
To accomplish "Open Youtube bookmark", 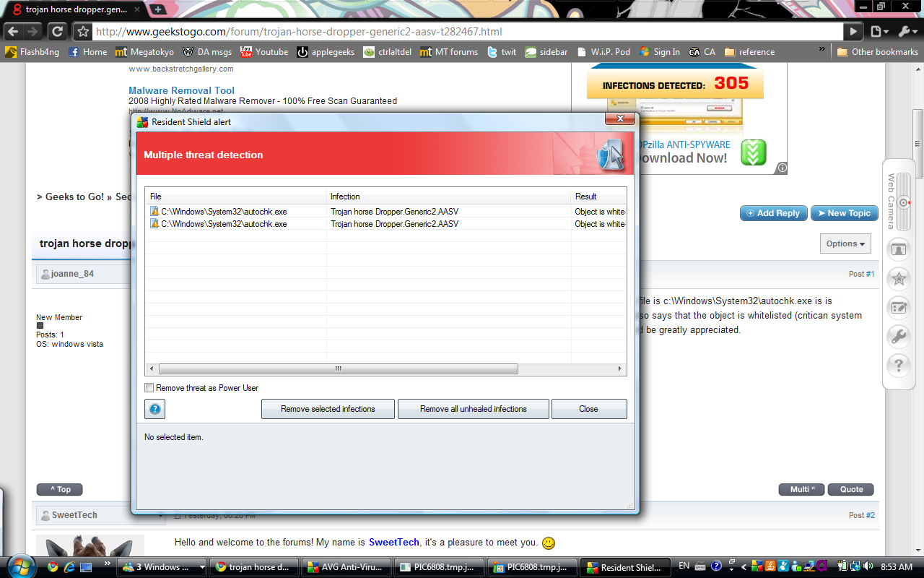I will (264, 52).
